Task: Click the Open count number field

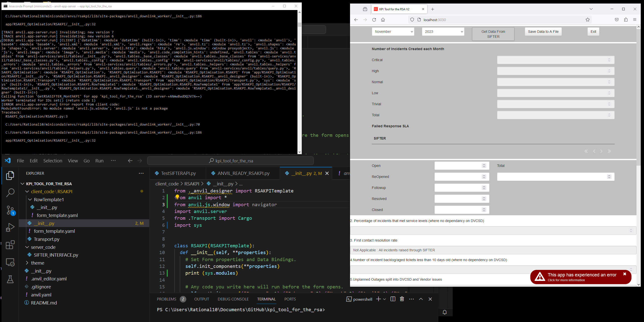Action: 462,166
